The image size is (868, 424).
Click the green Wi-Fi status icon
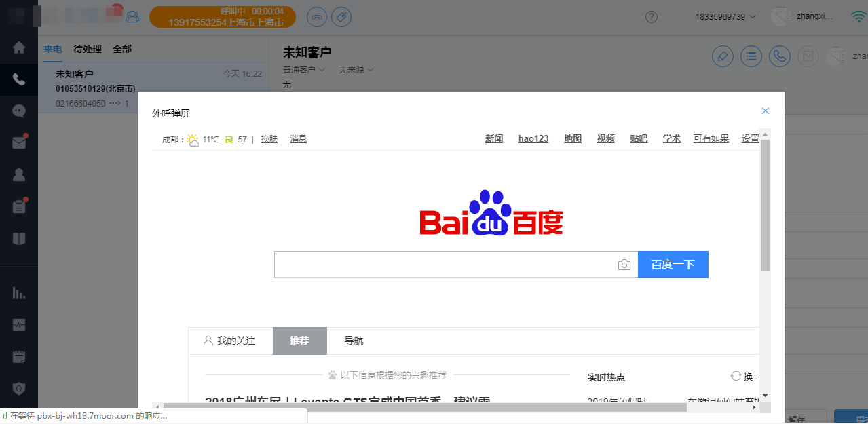point(858,17)
